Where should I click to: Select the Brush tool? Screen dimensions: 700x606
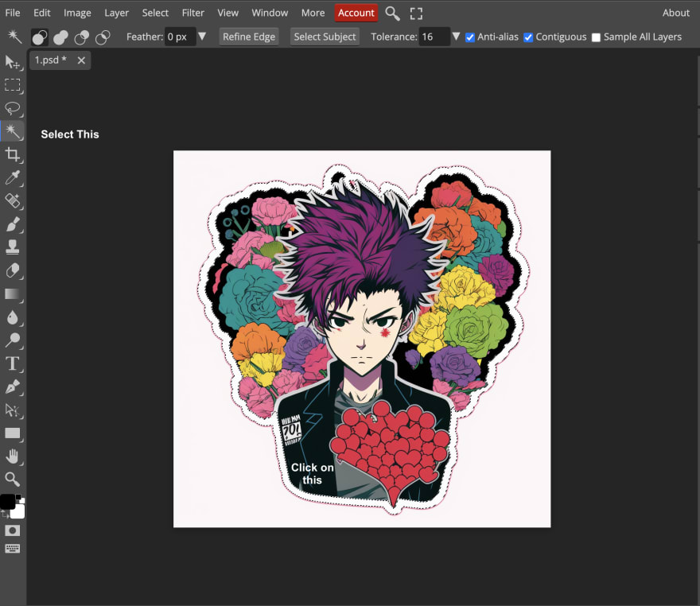(13, 224)
